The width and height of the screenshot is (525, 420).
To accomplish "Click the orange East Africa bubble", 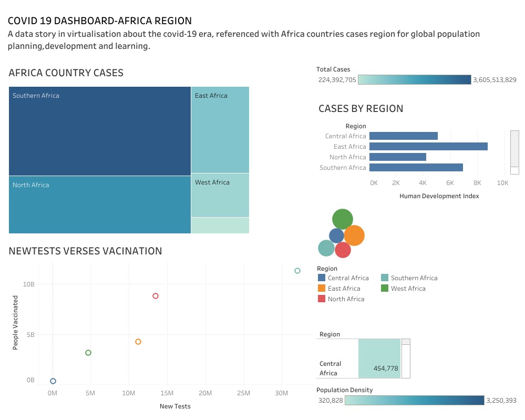I will (x=354, y=235).
